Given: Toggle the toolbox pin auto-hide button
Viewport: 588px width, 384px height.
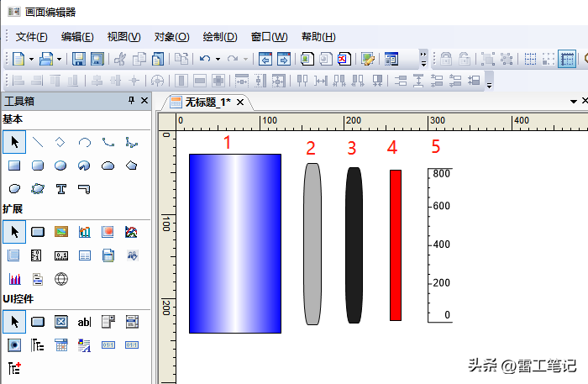Looking at the screenshot, I should [x=130, y=101].
